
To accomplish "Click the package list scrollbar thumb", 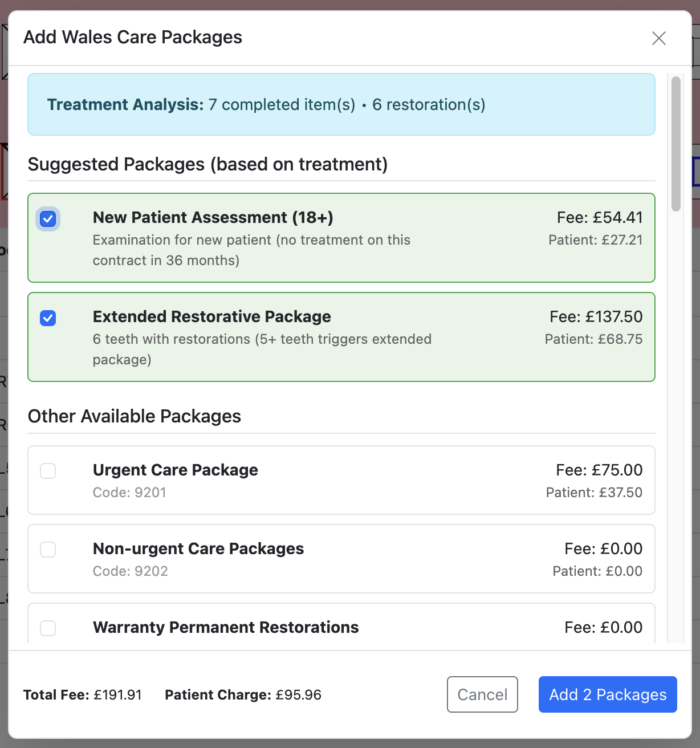I will (x=676, y=144).
